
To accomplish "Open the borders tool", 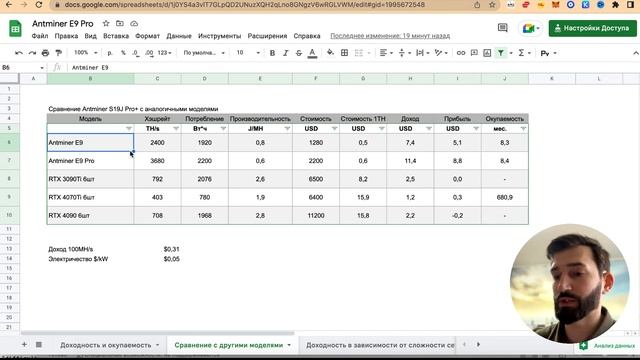I will 344,53.
